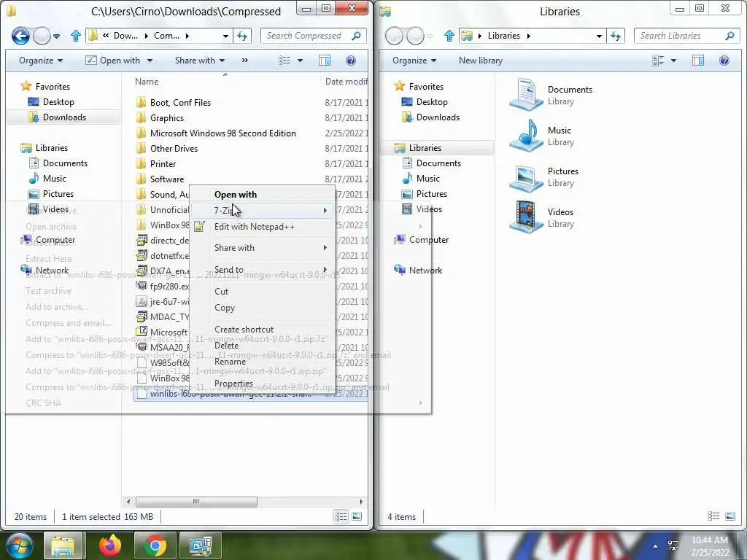Choose Edit with Notepad++ in context menu

click(x=263, y=227)
